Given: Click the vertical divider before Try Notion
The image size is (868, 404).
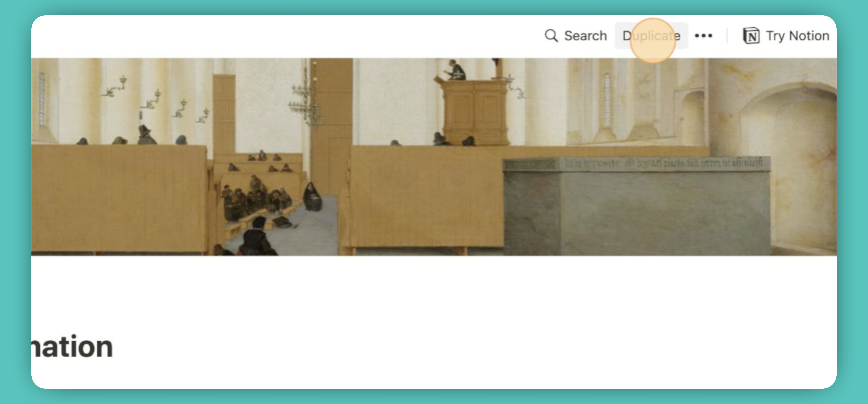Looking at the screenshot, I should (728, 35).
